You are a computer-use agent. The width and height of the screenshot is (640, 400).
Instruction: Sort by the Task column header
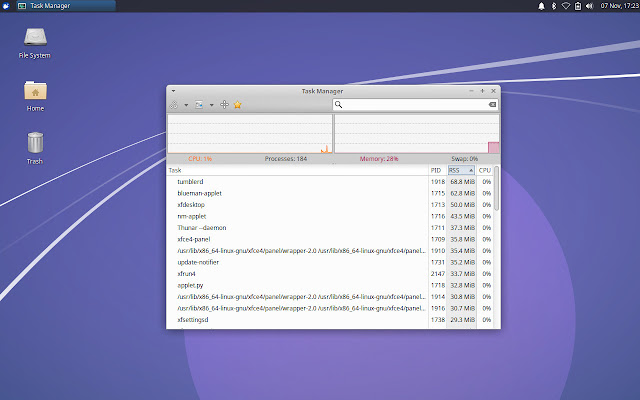pyautogui.click(x=298, y=170)
